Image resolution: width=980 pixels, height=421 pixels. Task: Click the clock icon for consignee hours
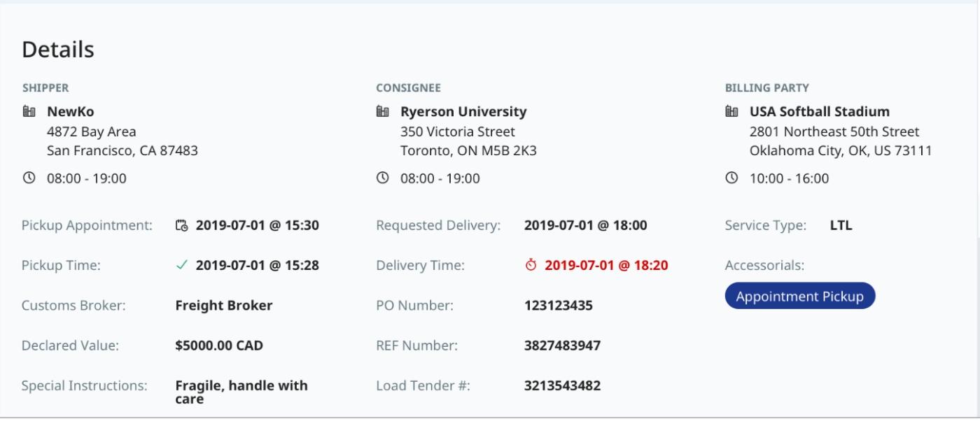click(382, 178)
